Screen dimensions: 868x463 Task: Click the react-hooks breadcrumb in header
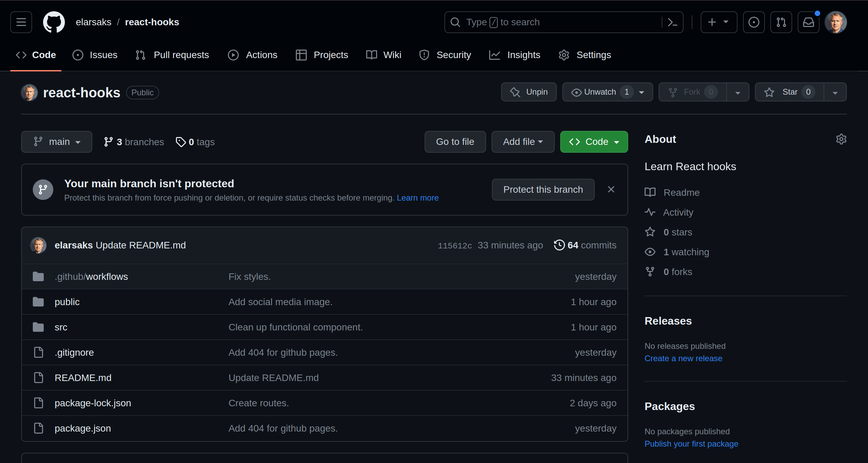pyautogui.click(x=152, y=22)
